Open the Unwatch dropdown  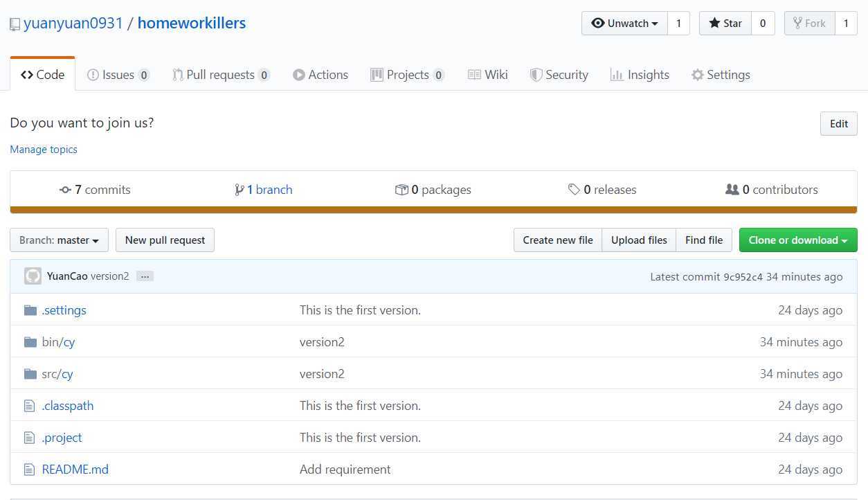(x=624, y=24)
